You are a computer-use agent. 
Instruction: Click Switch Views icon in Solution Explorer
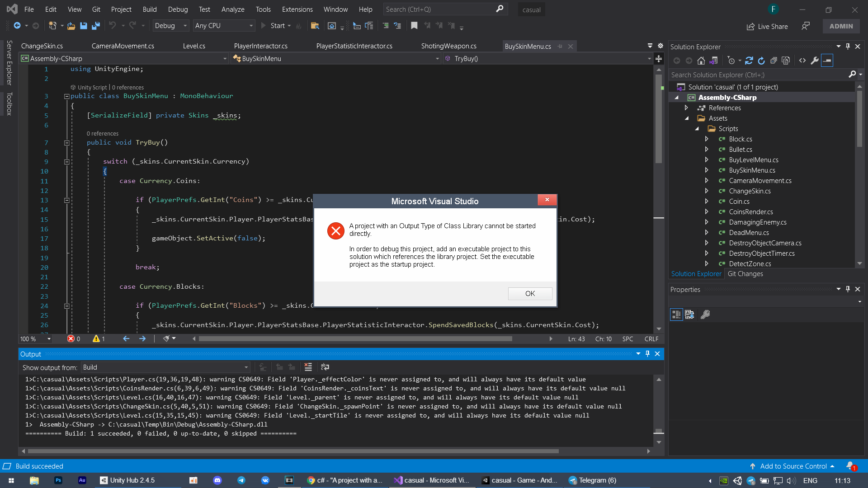point(713,61)
